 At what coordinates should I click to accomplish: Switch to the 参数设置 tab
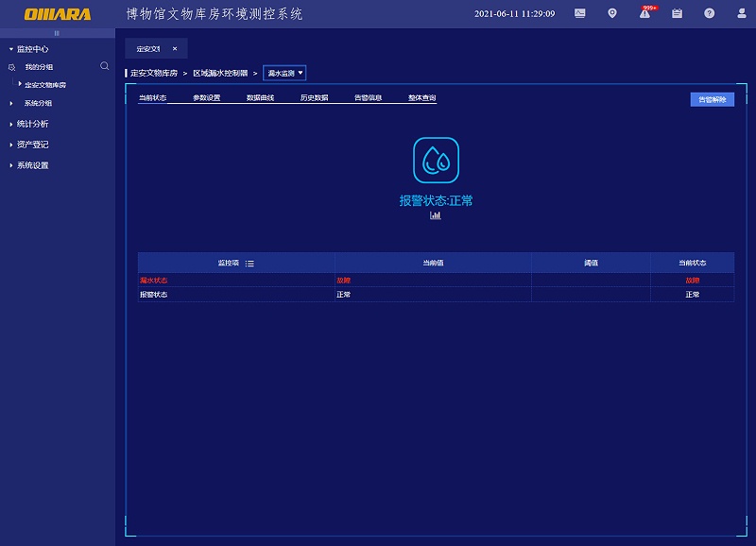pyautogui.click(x=206, y=98)
